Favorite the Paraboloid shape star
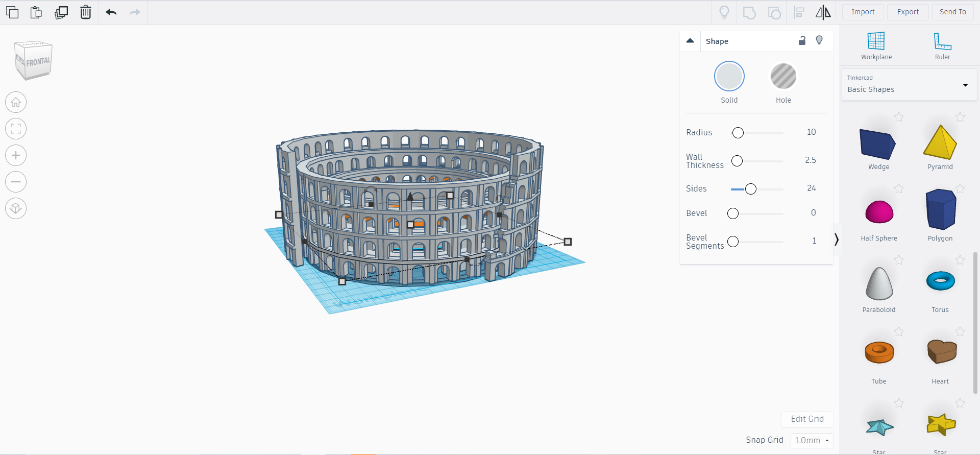The image size is (980, 455). point(899,260)
